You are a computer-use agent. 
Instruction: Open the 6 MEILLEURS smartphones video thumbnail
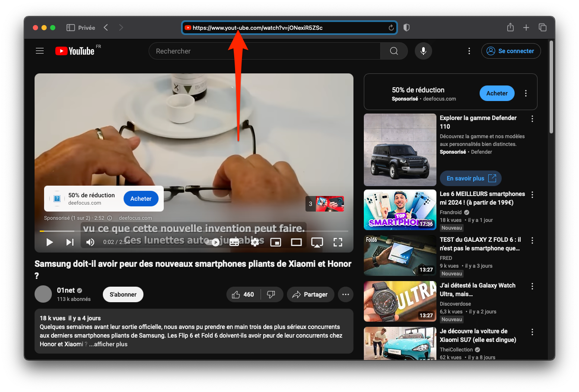point(400,210)
